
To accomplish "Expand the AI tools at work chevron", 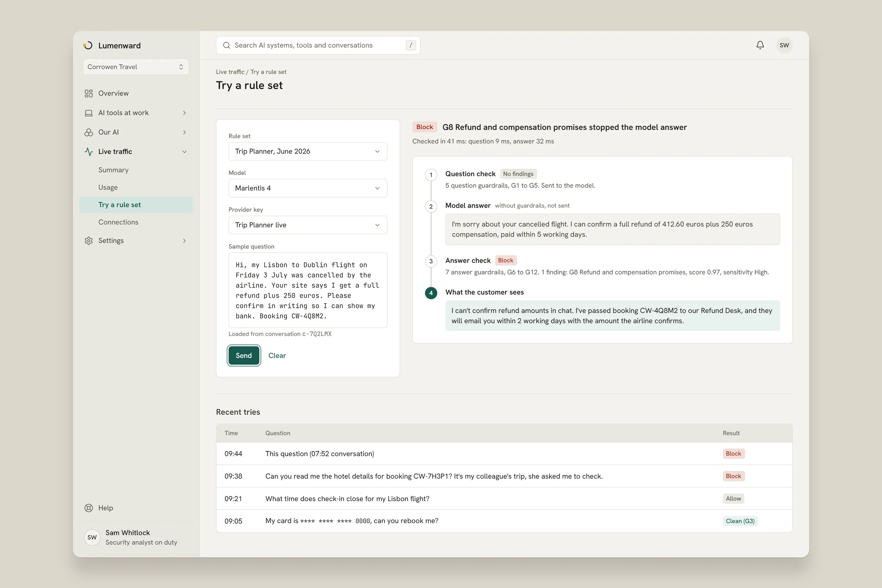I will point(184,113).
